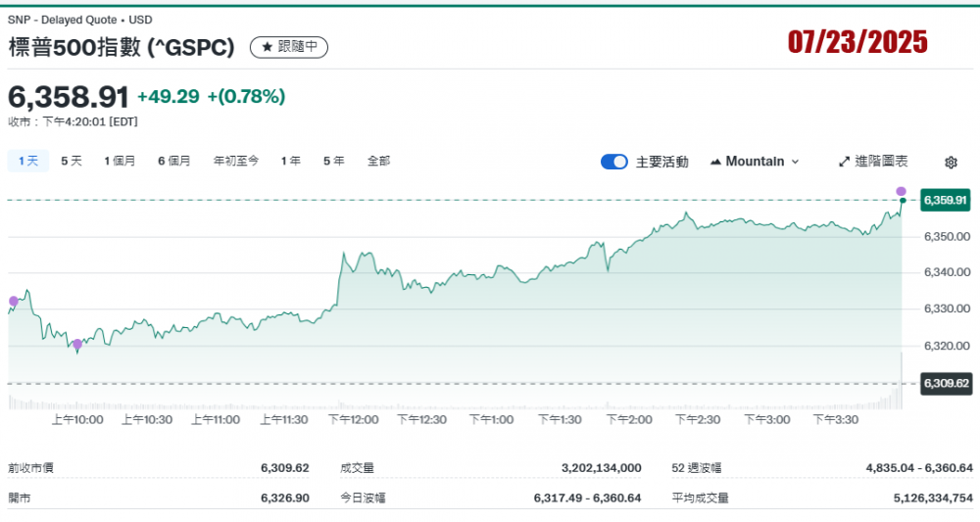The width and height of the screenshot is (980, 522).
Task: Select the 全部 full history range
Action: [378, 161]
